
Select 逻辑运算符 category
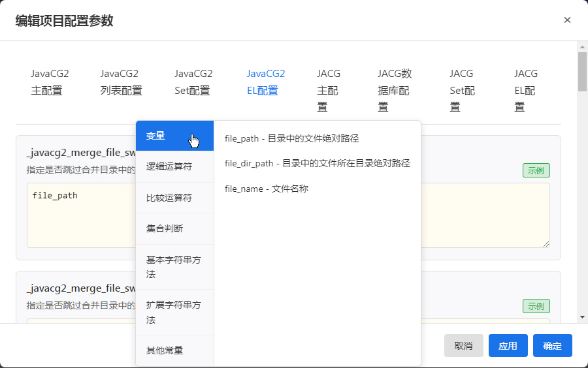[x=174, y=166]
